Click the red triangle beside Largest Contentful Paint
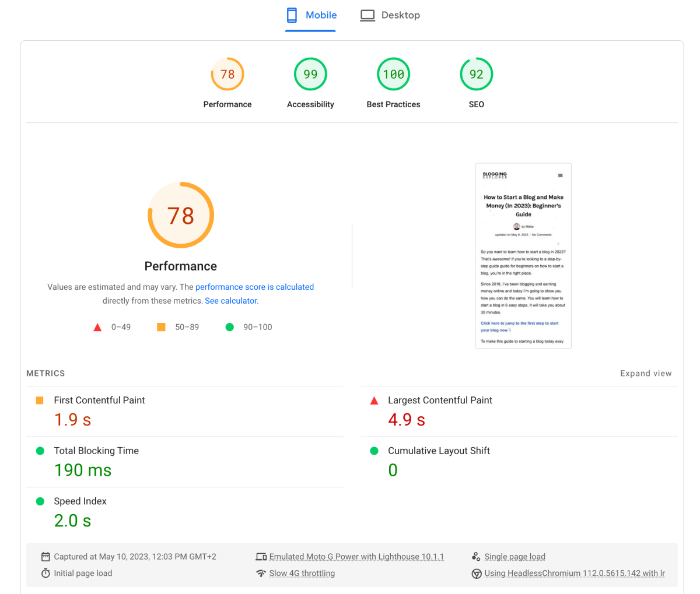700x594 pixels. pos(374,400)
